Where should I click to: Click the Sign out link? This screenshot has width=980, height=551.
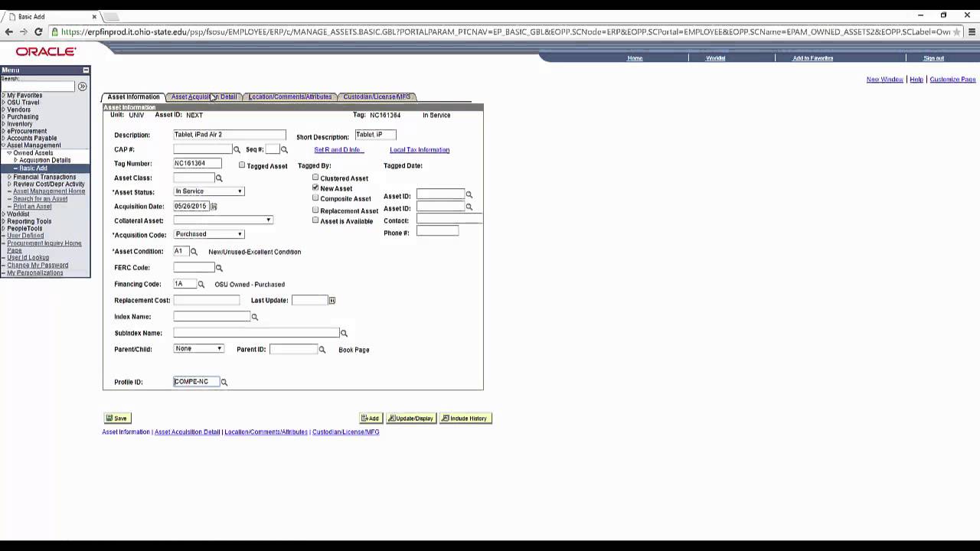click(933, 58)
